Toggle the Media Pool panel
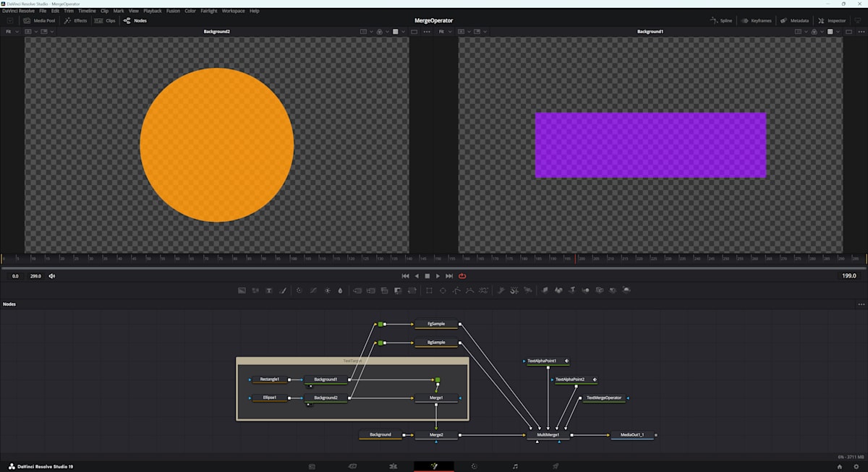Viewport: 868px width, 472px height. [40, 20]
